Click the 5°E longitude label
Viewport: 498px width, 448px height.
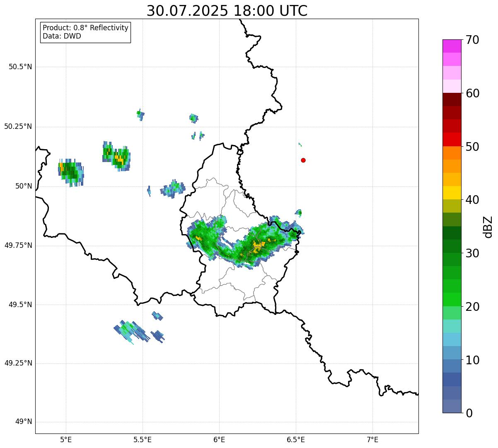tap(66, 439)
